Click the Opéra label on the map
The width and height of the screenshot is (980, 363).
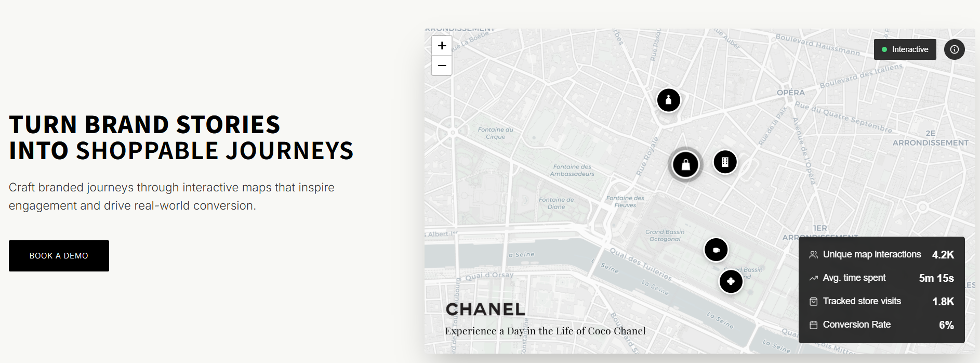point(790,93)
